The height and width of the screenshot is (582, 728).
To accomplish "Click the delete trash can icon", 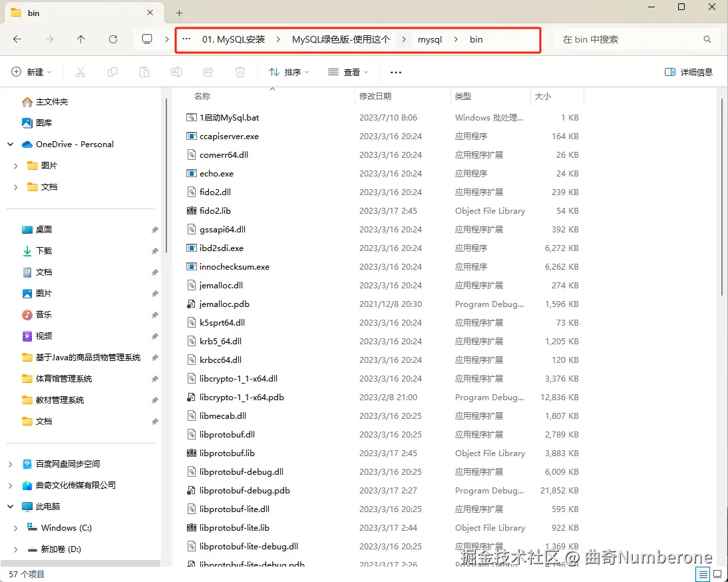I will click(240, 72).
